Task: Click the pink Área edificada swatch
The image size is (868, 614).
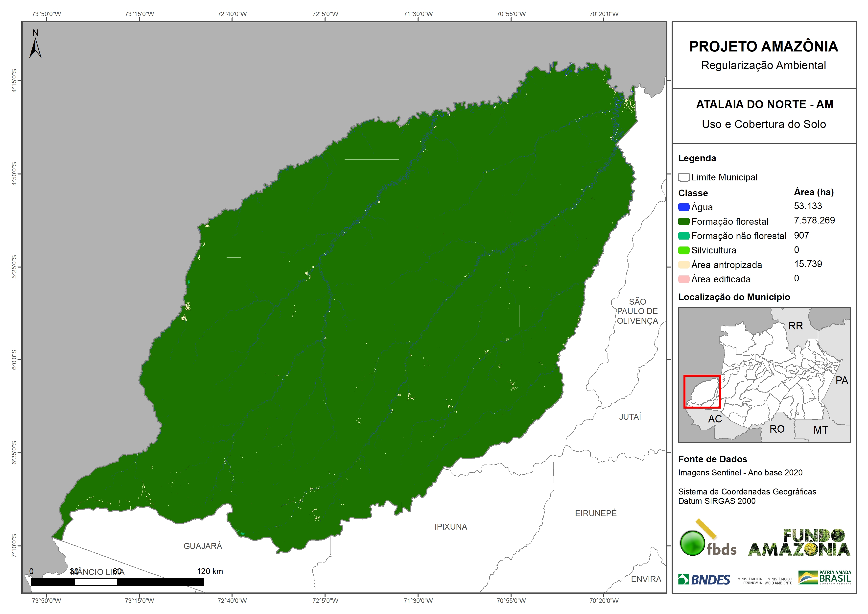Action: (683, 279)
